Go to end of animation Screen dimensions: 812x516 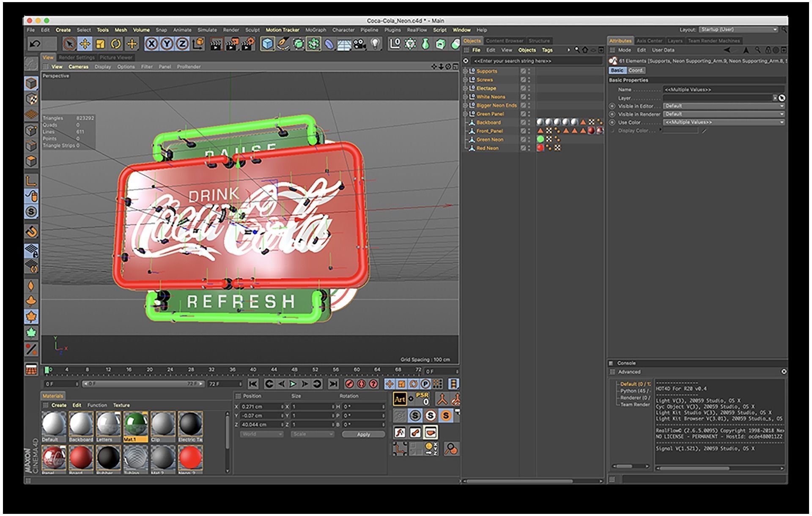[333, 384]
